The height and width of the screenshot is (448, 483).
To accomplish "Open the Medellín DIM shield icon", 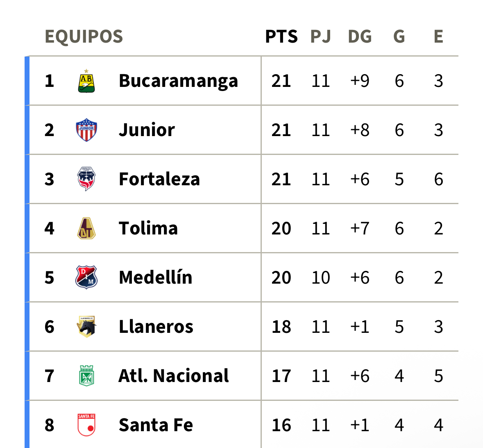I will tap(86, 277).
